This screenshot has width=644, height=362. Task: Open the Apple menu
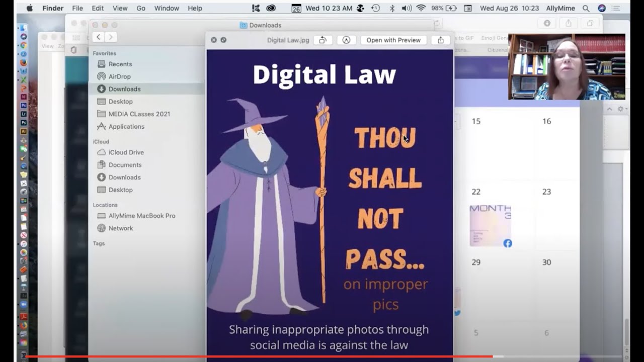pyautogui.click(x=29, y=8)
